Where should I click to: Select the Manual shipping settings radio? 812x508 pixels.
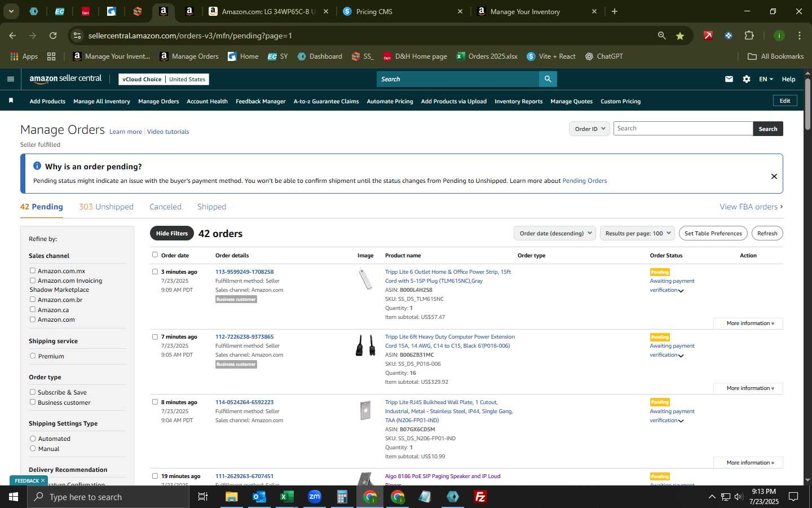pyautogui.click(x=33, y=448)
